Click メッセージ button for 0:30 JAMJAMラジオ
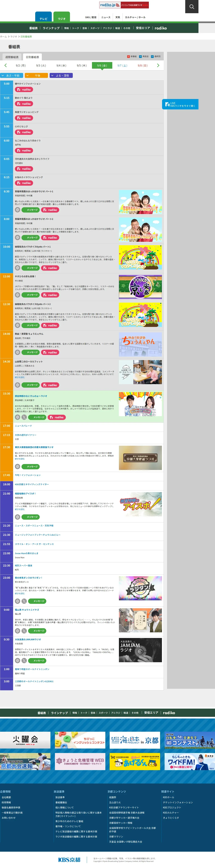This screenshot has height=868, width=215. pos(37,660)
